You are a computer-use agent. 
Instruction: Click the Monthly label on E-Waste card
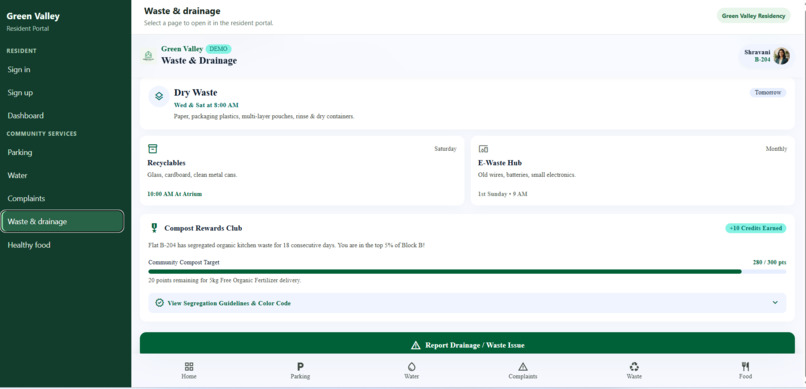(776, 149)
